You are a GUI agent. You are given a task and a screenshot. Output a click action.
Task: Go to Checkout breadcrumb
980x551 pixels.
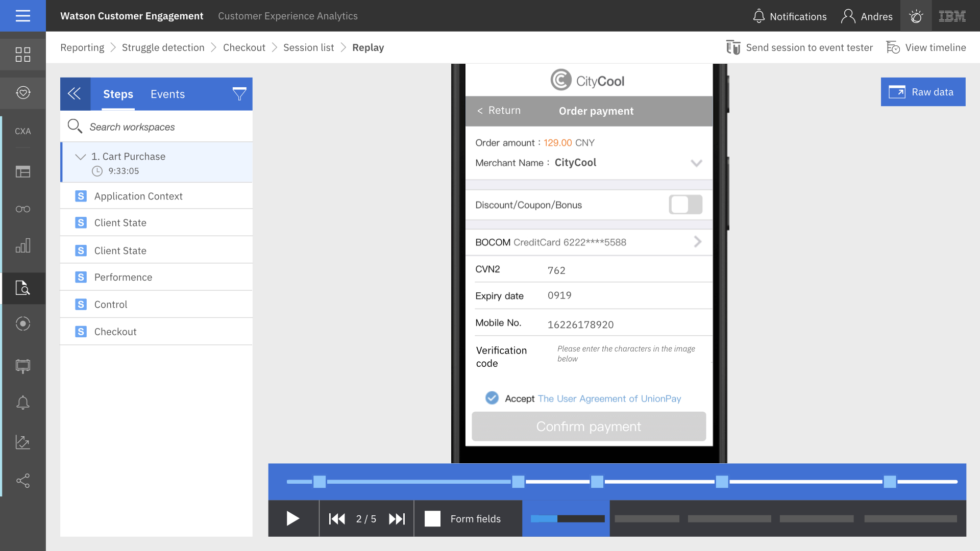tap(244, 47)
